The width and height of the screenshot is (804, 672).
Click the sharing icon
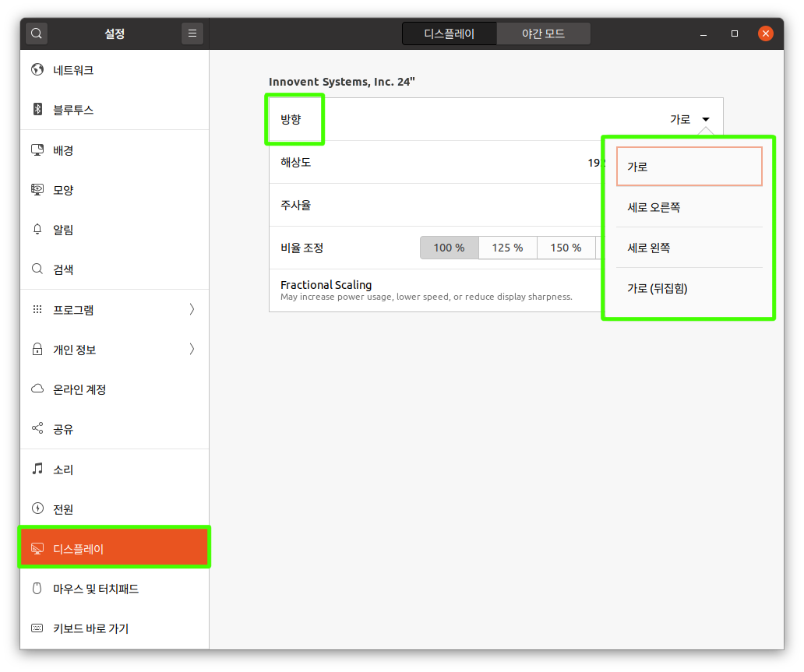(37, 428)
